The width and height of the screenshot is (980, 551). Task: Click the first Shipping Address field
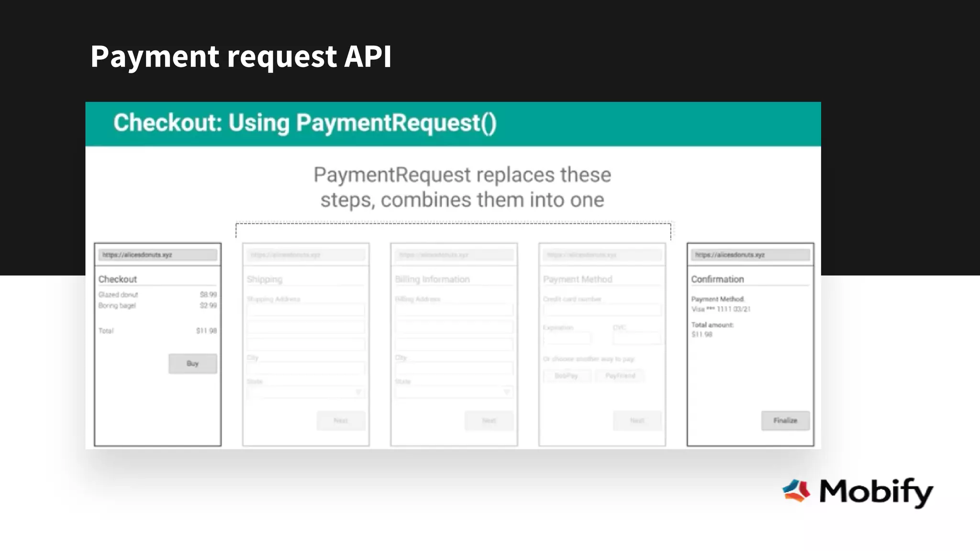(x=306, y=310)
